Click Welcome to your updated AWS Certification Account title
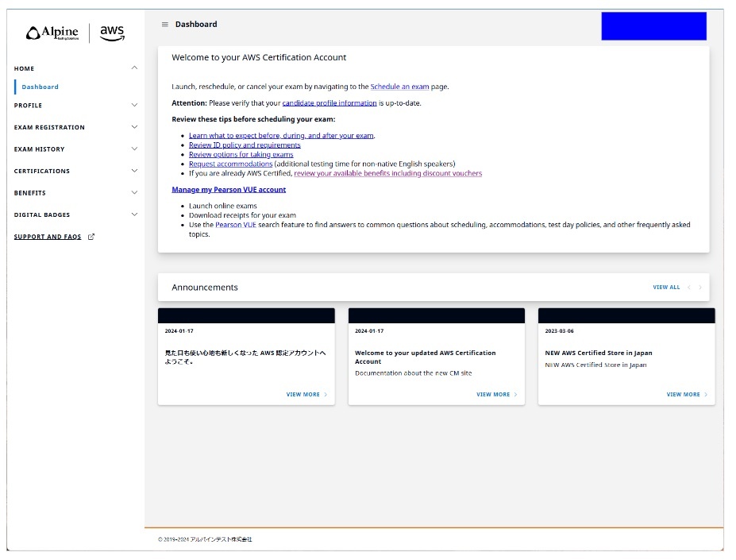 pos(426,357)
